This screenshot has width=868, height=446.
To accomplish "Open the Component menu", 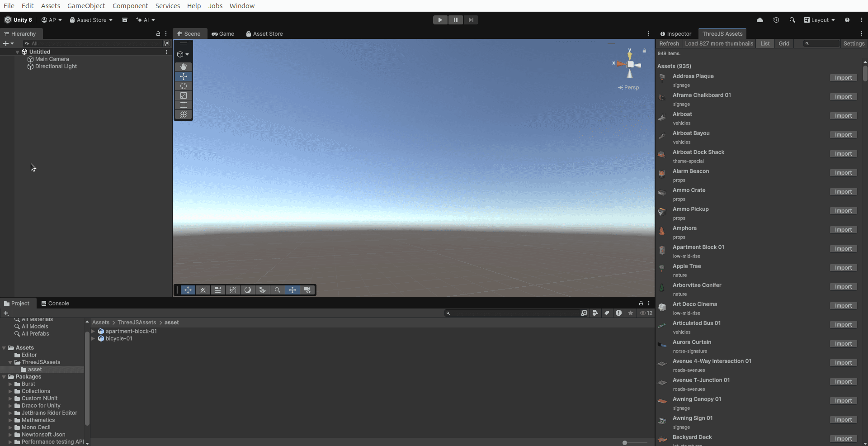I will pyautogui.click(x=130, y=6).
